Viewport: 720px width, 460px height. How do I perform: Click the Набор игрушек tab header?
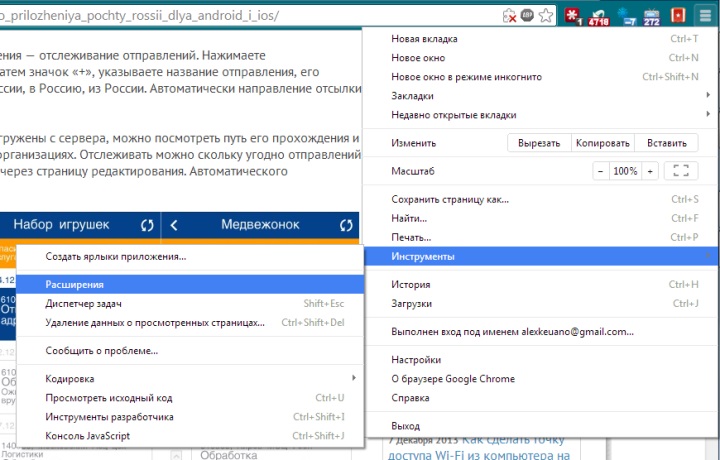click(x=61, y=224)
